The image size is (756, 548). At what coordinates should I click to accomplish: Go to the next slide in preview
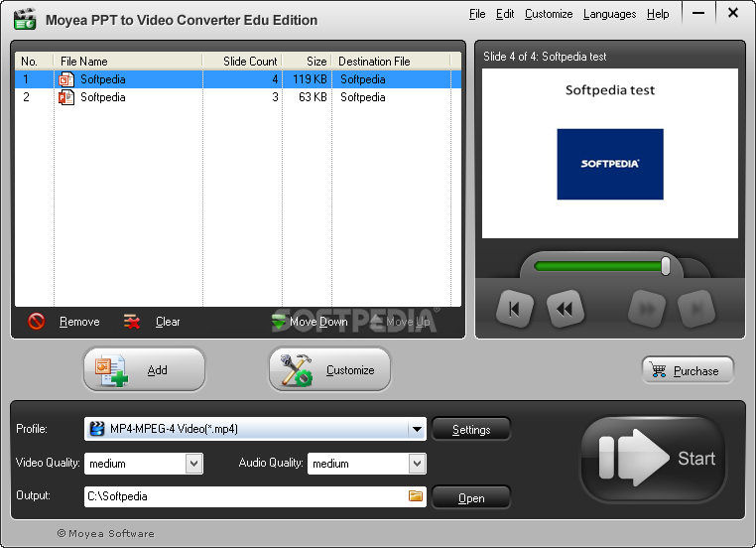(x=647, y=309)
